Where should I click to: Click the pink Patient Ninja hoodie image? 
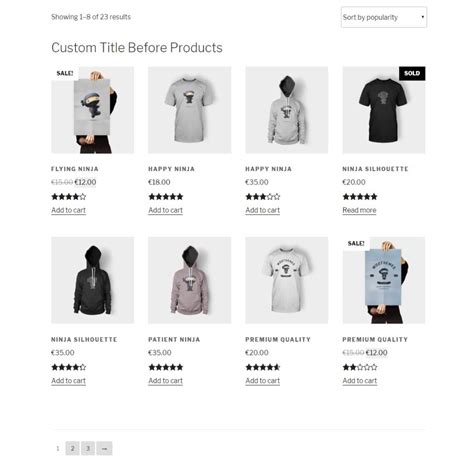(x=190, y=280)
